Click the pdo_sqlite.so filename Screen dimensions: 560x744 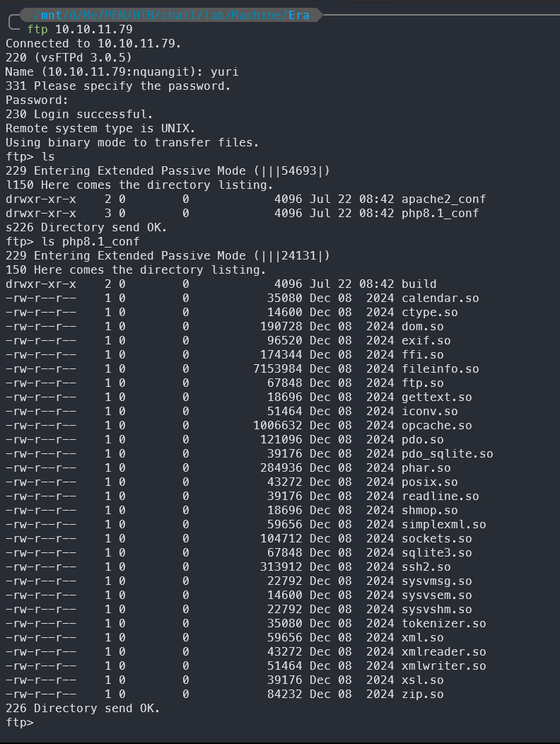pos(447,454)
